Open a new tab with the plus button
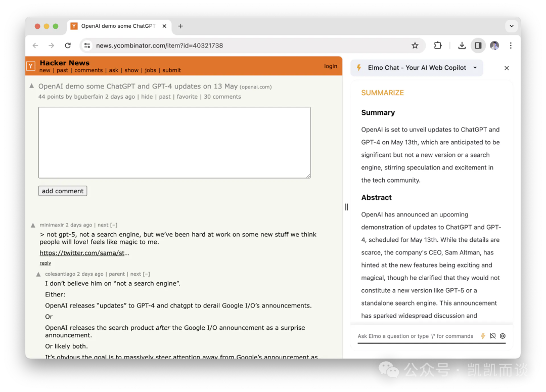The width and height of the screenshot is (546, 392). coord(180,26)
